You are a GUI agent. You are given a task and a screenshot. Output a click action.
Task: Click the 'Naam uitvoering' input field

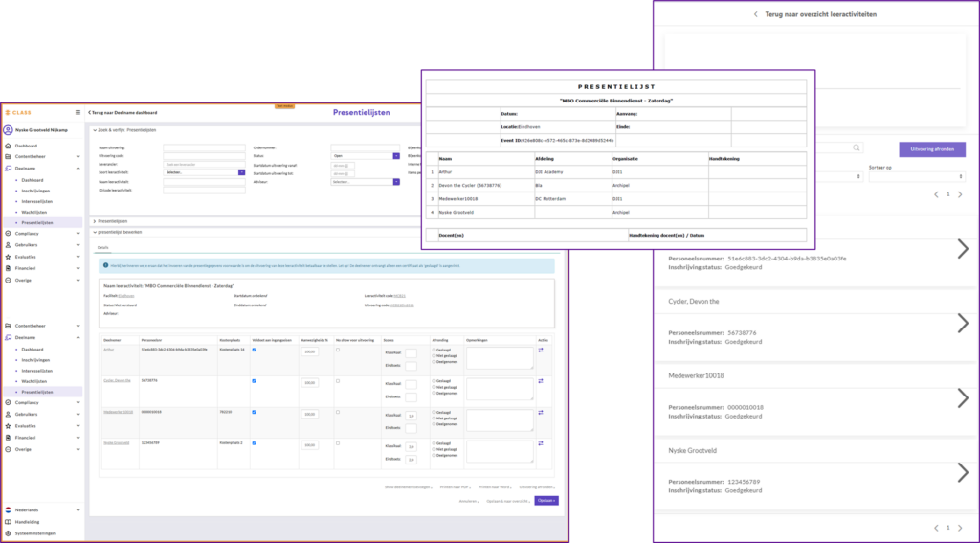(204, 147)
